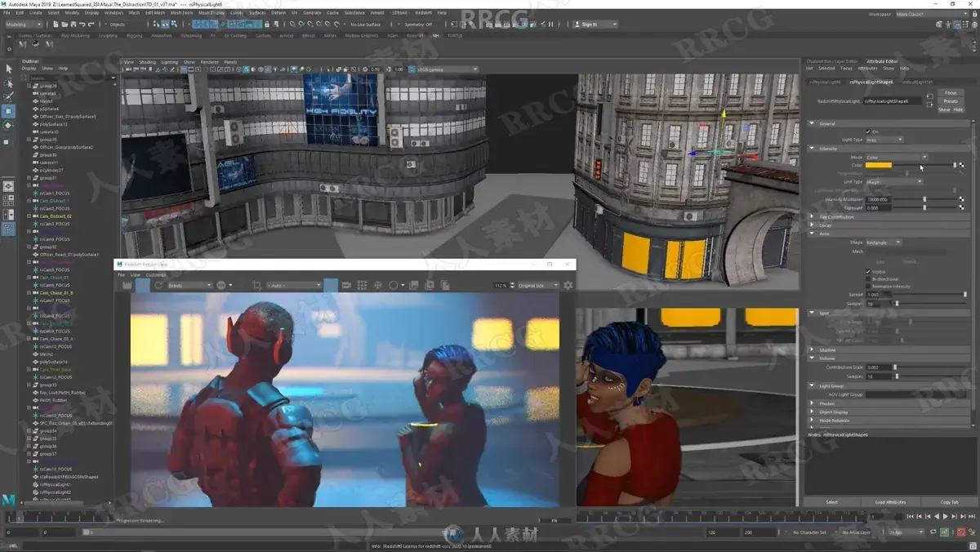Open the viewport Lighting menu

point(169,62)
